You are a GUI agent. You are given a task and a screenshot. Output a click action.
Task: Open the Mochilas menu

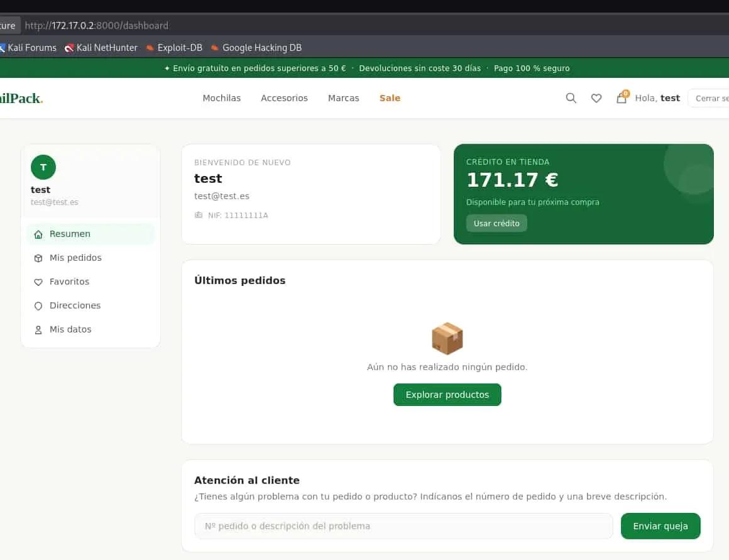point(222,98)
